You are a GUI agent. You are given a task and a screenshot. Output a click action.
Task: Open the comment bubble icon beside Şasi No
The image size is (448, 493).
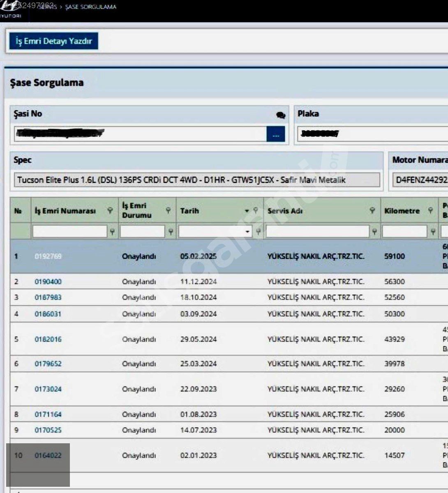[x=281, y=115]
